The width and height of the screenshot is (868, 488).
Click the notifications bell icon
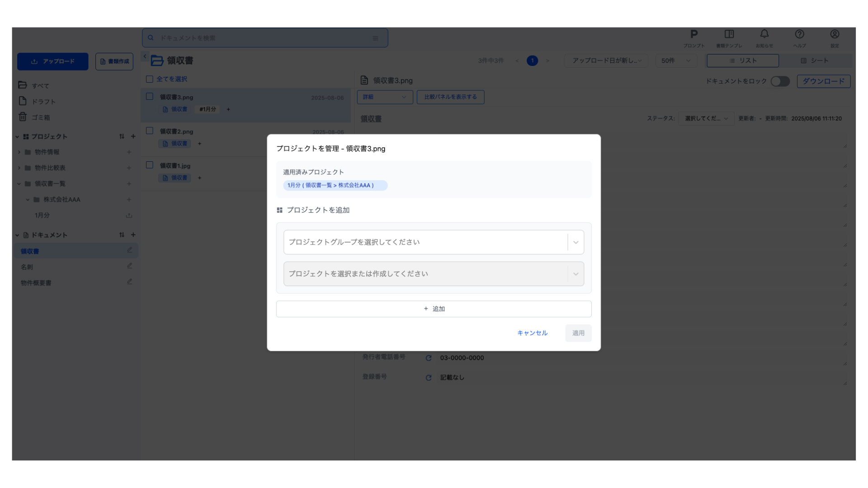764,35
